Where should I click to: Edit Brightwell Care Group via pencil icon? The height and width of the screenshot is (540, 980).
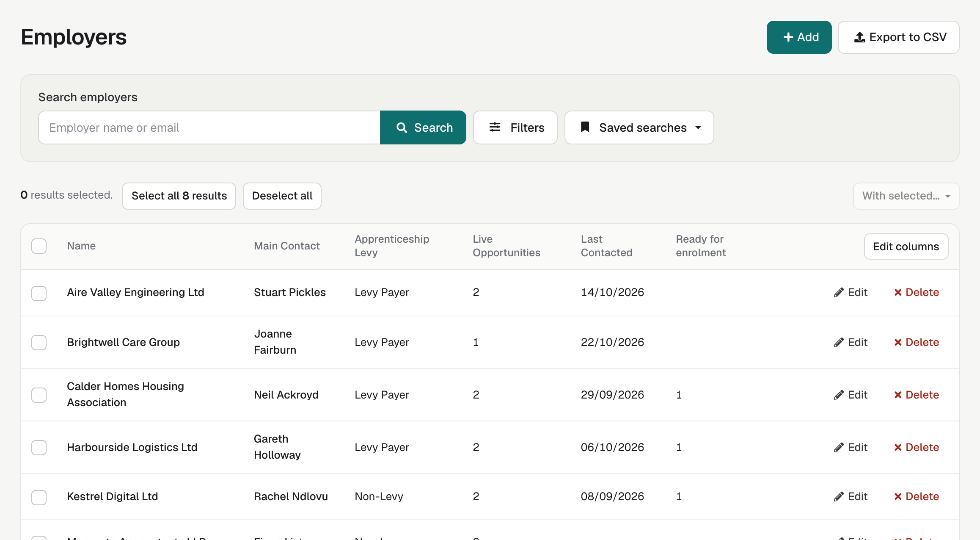tap(851, 342)
